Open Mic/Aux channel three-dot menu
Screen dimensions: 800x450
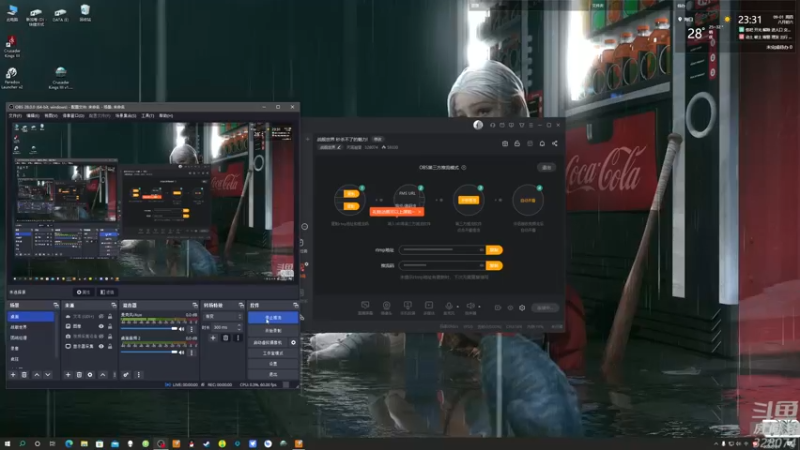point(191,329)
